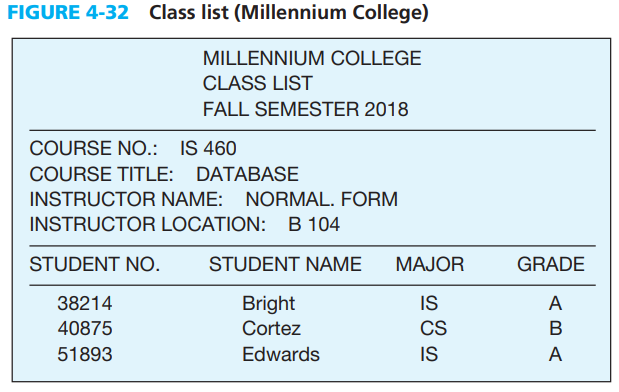619x392 pixels.
Task: Select student number 51893
Action: point(85,354)
